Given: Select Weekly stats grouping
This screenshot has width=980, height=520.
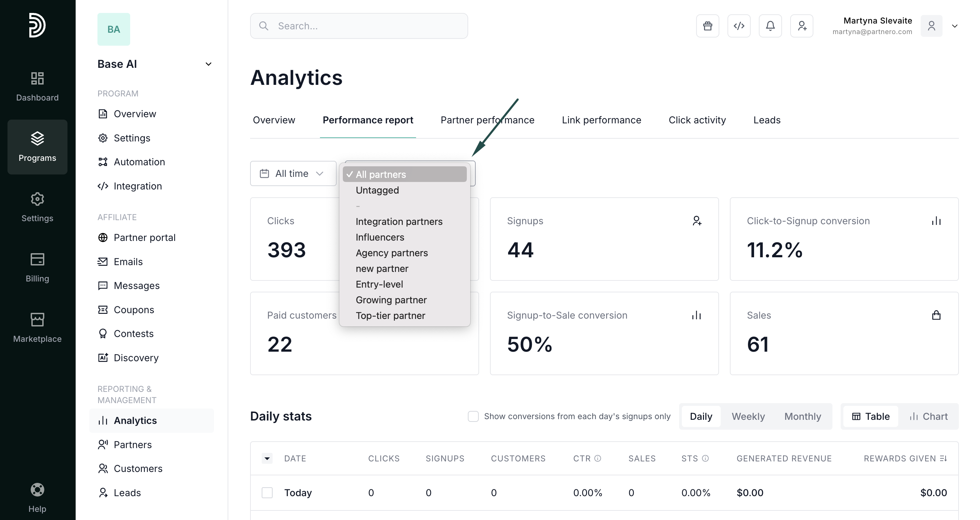Looking at the screenshot, I should (x=748, y=416).
